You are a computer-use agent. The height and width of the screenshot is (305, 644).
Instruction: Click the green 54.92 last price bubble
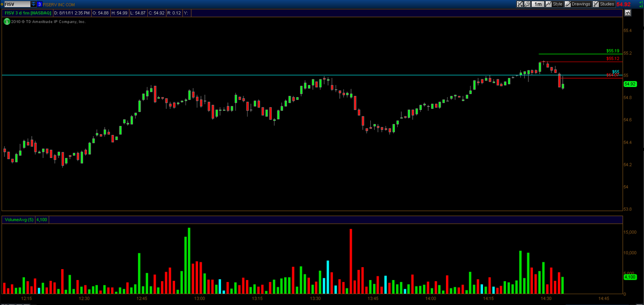[630, 84]
